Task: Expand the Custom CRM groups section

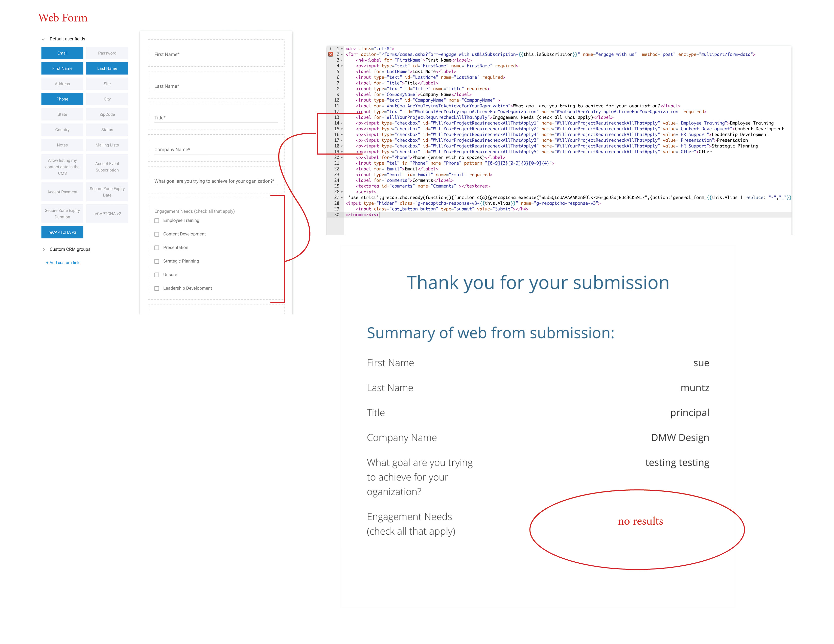Action: 43,249
